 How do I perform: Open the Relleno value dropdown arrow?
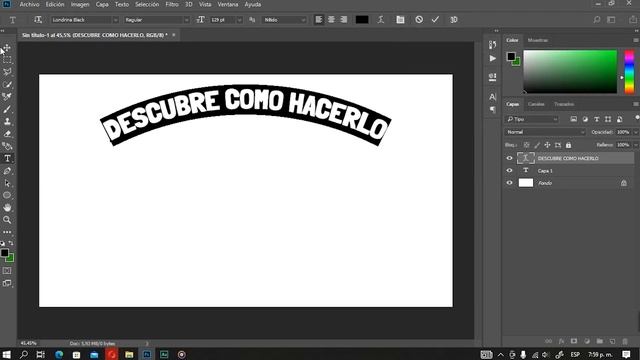click(636, 145)
